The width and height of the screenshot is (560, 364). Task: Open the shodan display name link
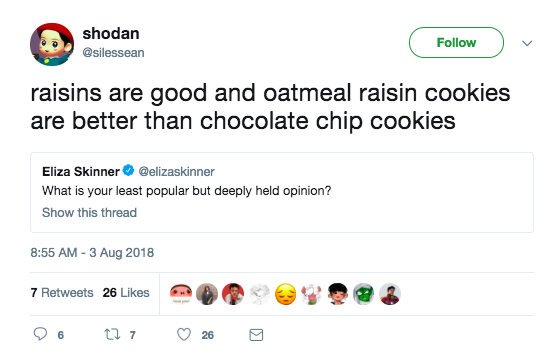[x=111, y=34]
